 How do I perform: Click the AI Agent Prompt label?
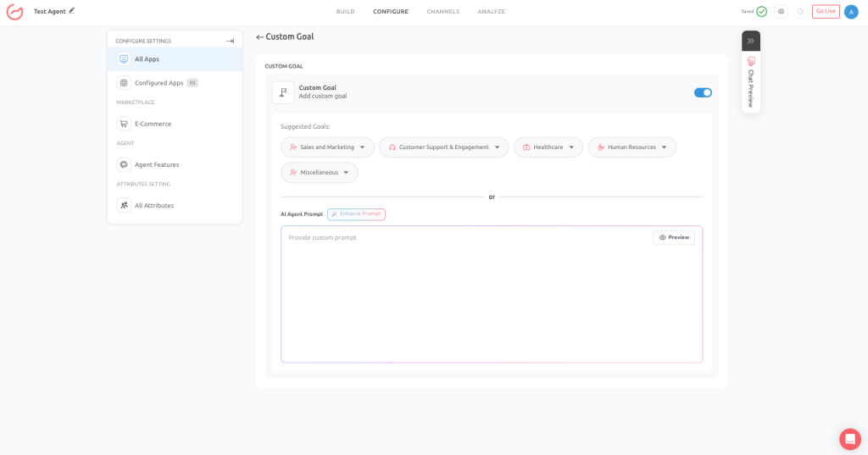(302, 214)
